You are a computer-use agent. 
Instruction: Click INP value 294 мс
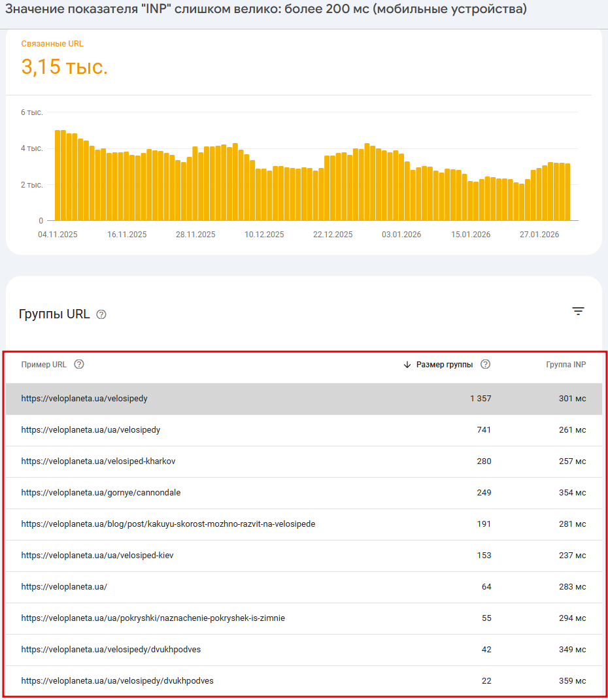point(572,618)
